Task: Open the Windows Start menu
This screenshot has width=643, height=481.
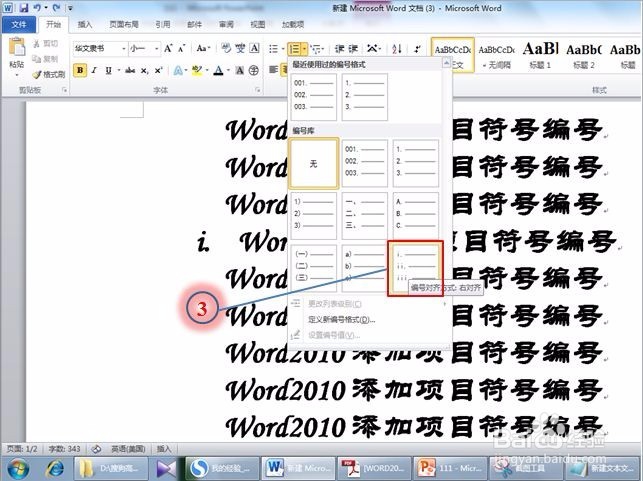Action: [x=16, y=468]
